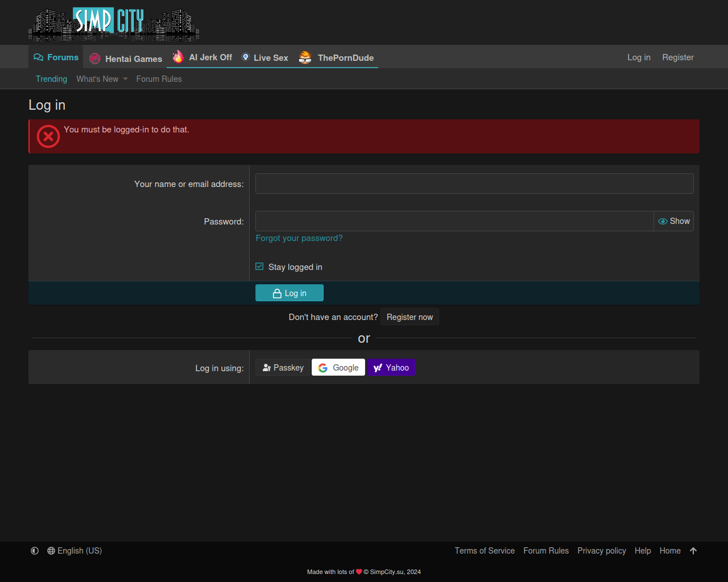
Task: Open the site logo banner
Action: [114, 24]
